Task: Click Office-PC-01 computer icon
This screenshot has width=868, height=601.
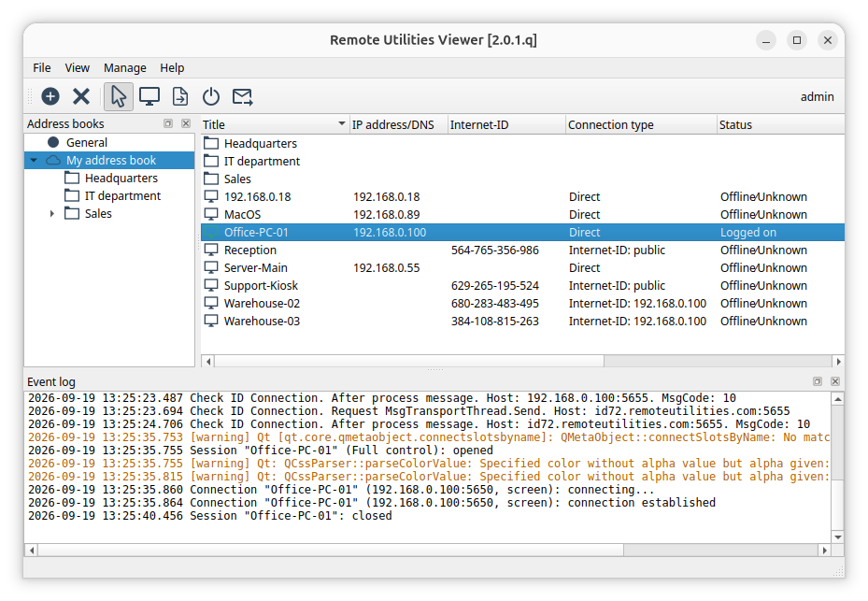Action: click(x=211, y=232)
